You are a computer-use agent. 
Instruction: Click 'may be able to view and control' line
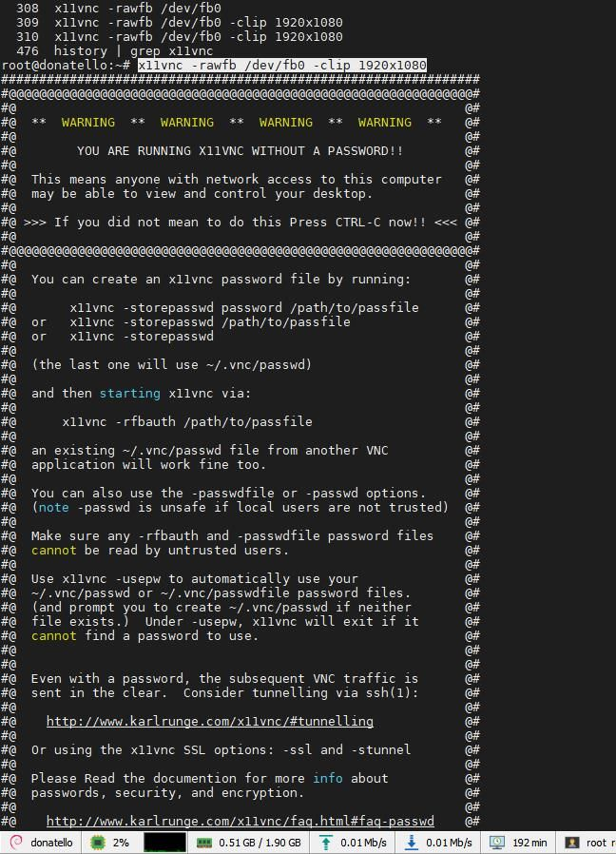[x=202, y=193]
